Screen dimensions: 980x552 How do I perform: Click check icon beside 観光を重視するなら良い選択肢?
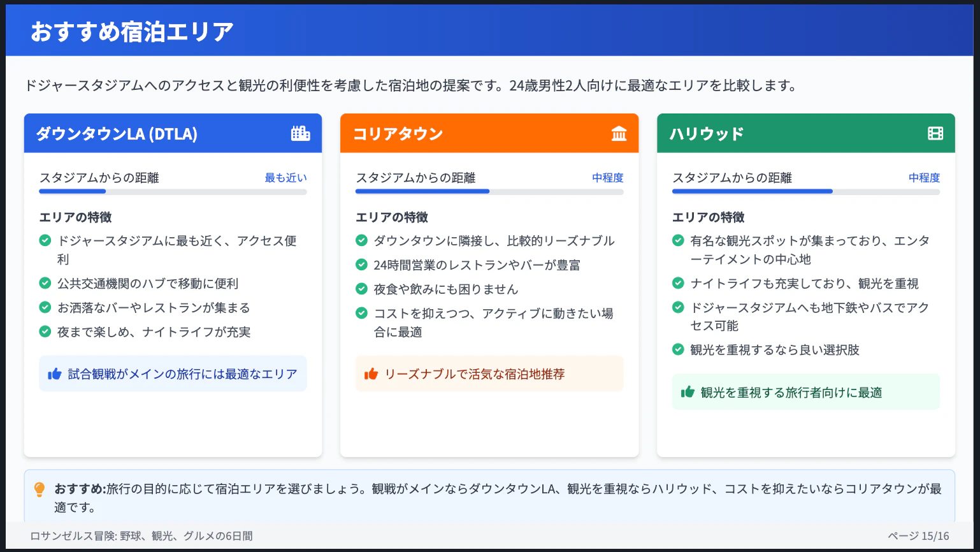coord(678,349)
